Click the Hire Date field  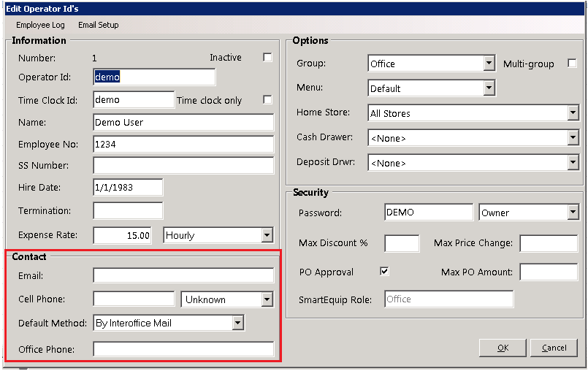tap(128, 187)
